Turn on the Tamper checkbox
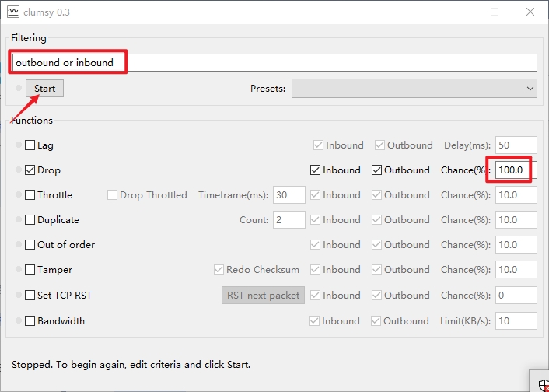This screenshot has height=392, width=549. (x=30, y=270)
